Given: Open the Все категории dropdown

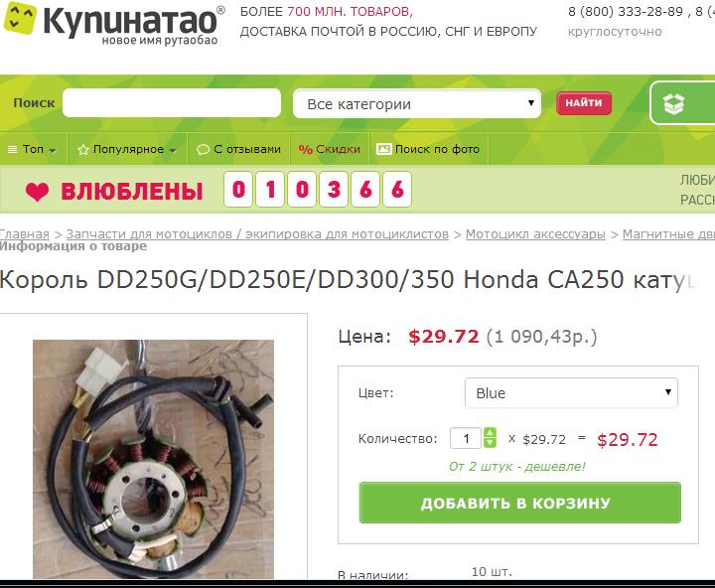Looking at the screenshot, I should [417, 103].
